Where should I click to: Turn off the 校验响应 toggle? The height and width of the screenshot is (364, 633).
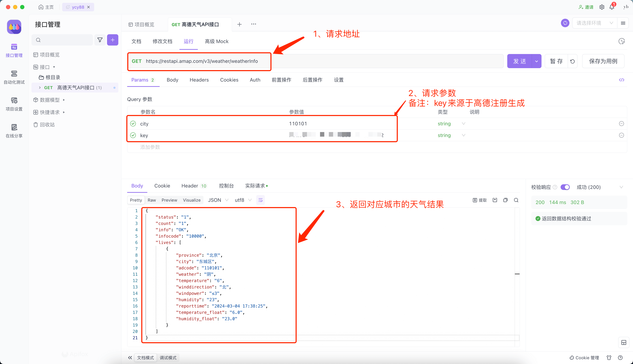(x=565, y=187)
